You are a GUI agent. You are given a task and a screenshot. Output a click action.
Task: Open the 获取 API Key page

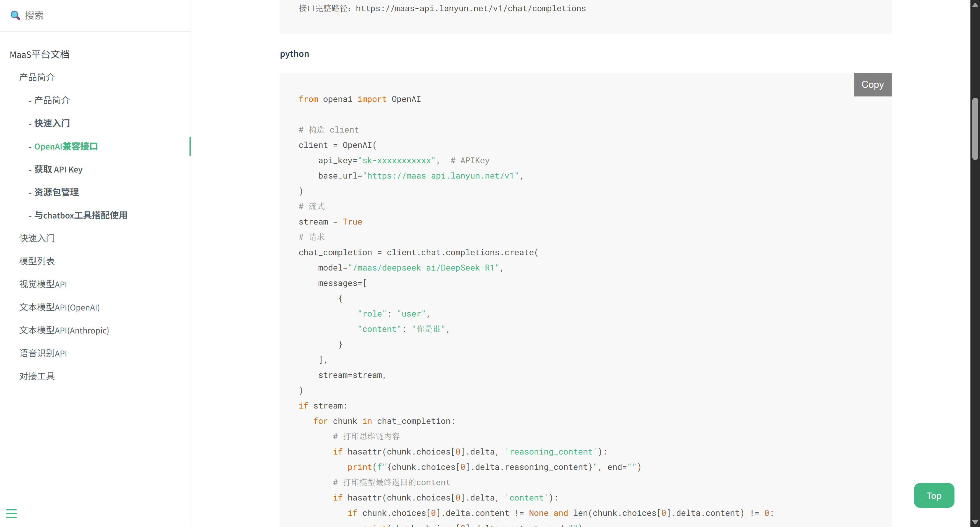58,170
